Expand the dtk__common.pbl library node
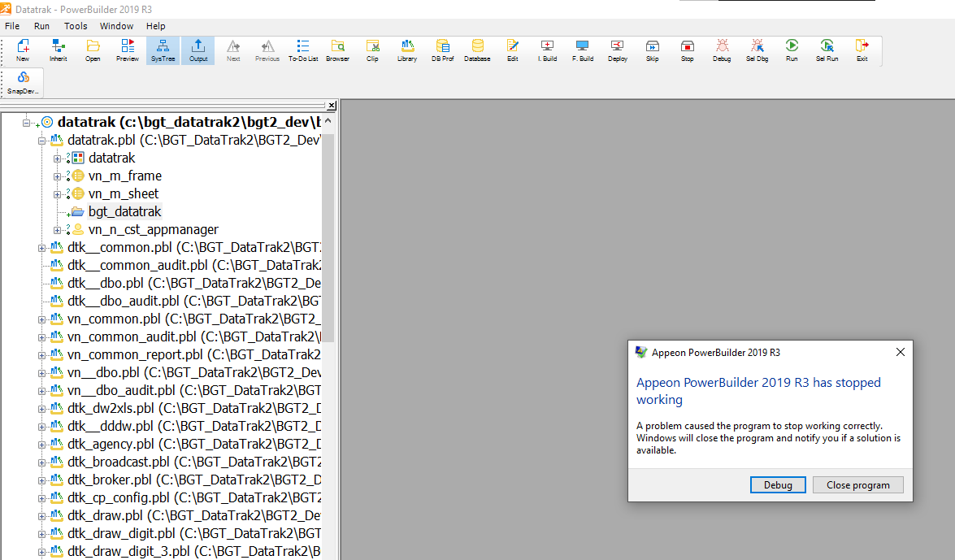This screenshot has width=955, height=560. click(42, 248)
